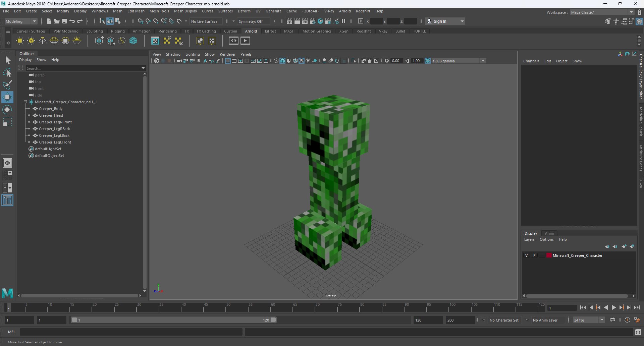Enable snap to points icon
This screenshot has width=644, height=346.
pyautogui.click(x=156, y=21)
